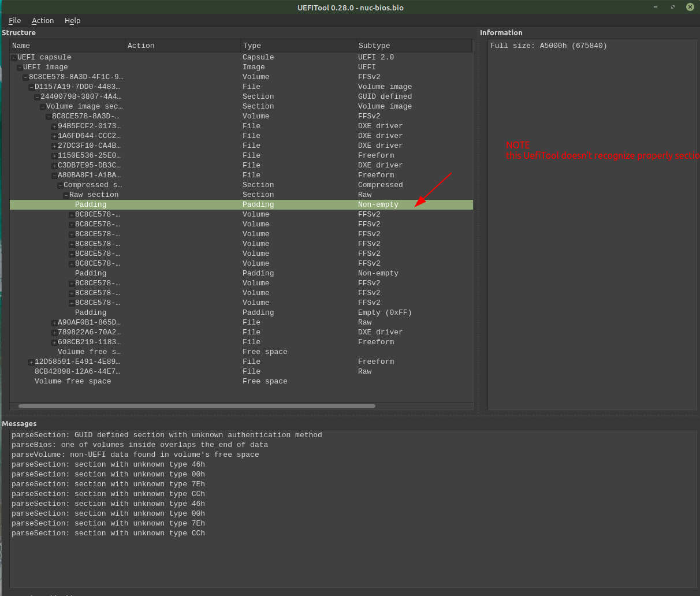Select the 789822A6-70A2 file row
This screenshot has height=596, width=700.
tap(241, 332)
